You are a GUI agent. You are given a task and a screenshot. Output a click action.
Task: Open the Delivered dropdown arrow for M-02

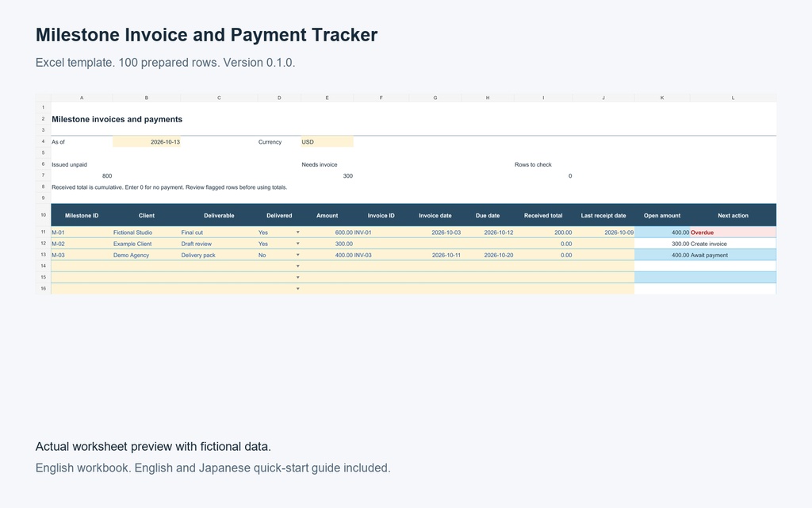click(x=298, y=244)
